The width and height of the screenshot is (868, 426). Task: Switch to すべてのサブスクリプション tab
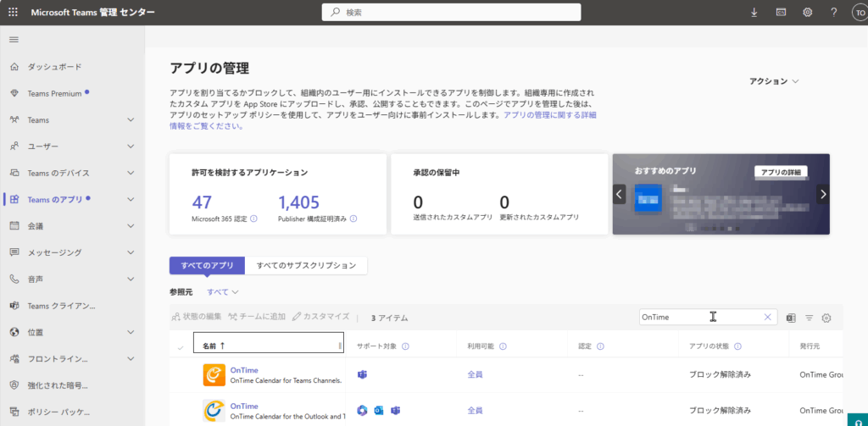[306, 266]
